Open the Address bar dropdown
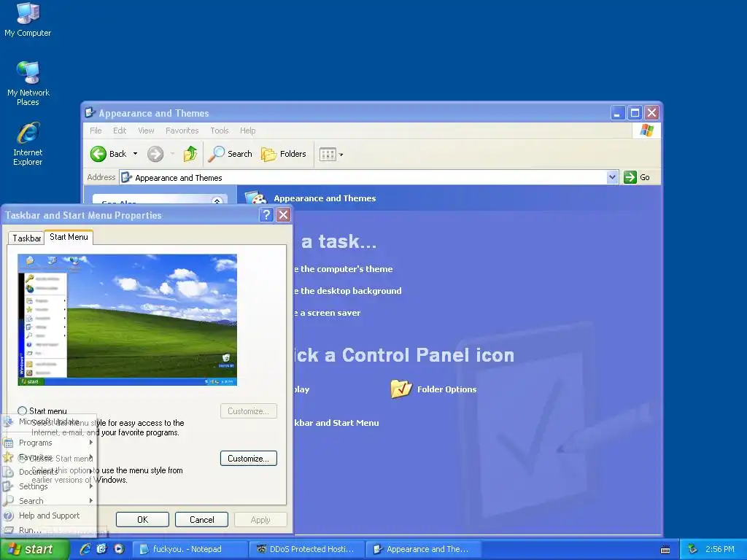This screenshot has width=747, height=560. (612, 177)
